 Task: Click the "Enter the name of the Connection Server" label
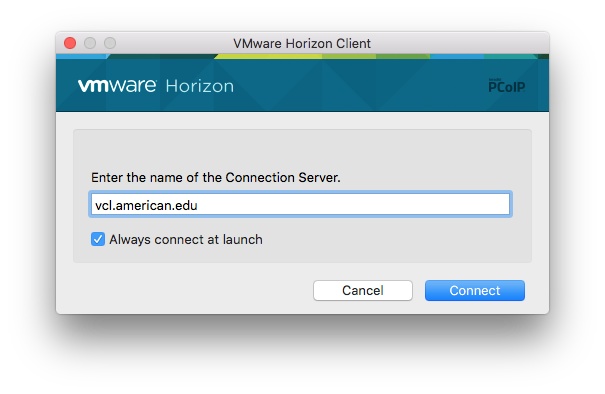pos(216,178)
